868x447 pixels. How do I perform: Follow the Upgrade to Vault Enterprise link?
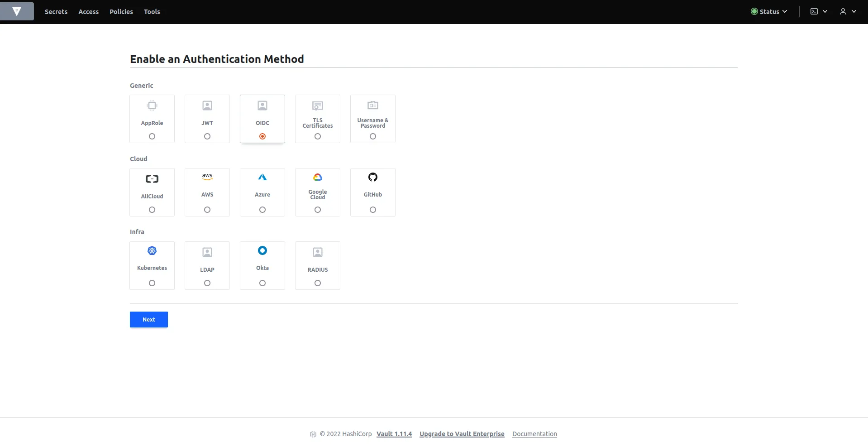click(462, 434)
